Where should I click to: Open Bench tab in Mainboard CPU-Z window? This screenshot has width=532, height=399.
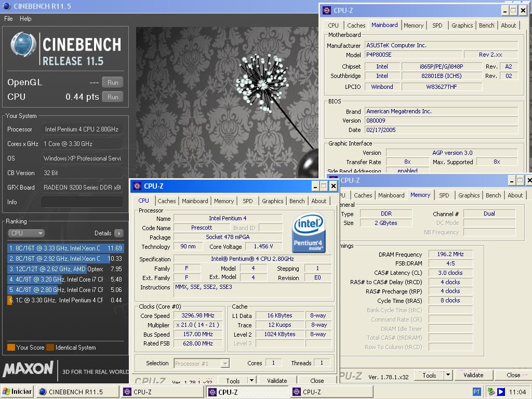coord(486,25)
